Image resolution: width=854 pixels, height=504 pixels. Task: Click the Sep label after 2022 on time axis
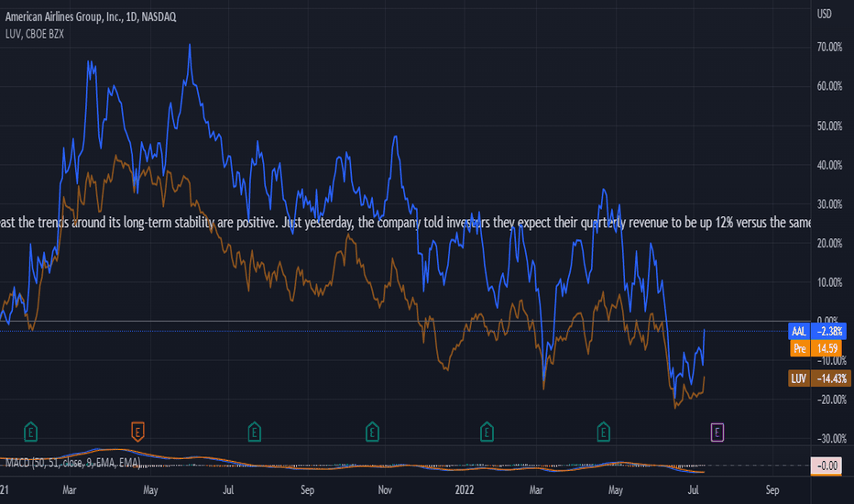(x=772, y=490)
